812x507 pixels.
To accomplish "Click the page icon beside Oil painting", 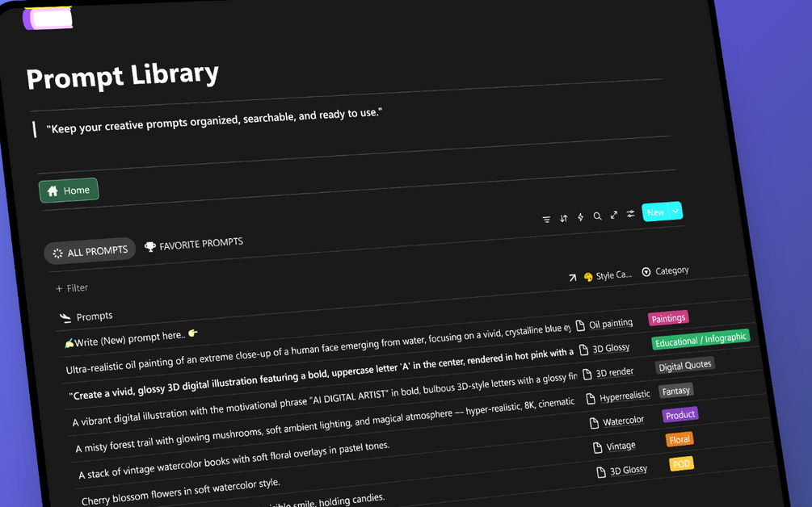I will (x=580, y=325).
